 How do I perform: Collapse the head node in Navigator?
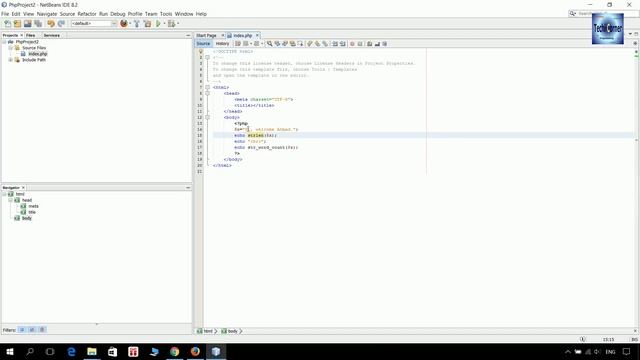click(11, 200)
